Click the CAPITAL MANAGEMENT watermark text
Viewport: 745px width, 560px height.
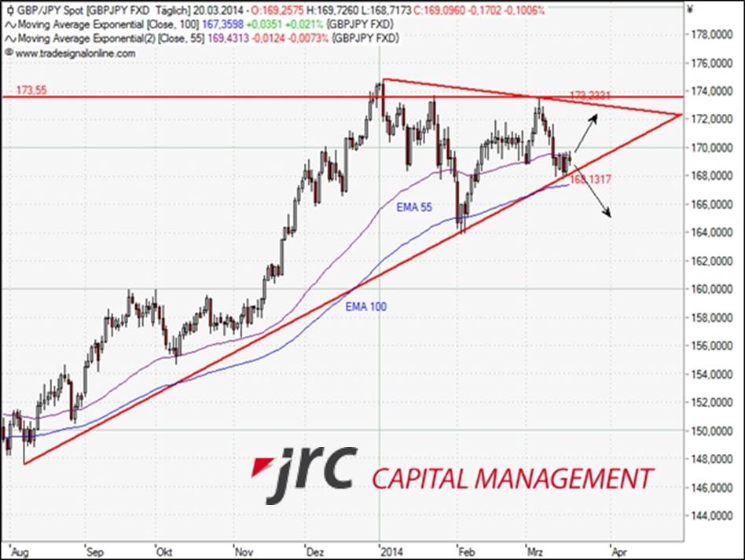pyautogui.click(x=512, y=478)
